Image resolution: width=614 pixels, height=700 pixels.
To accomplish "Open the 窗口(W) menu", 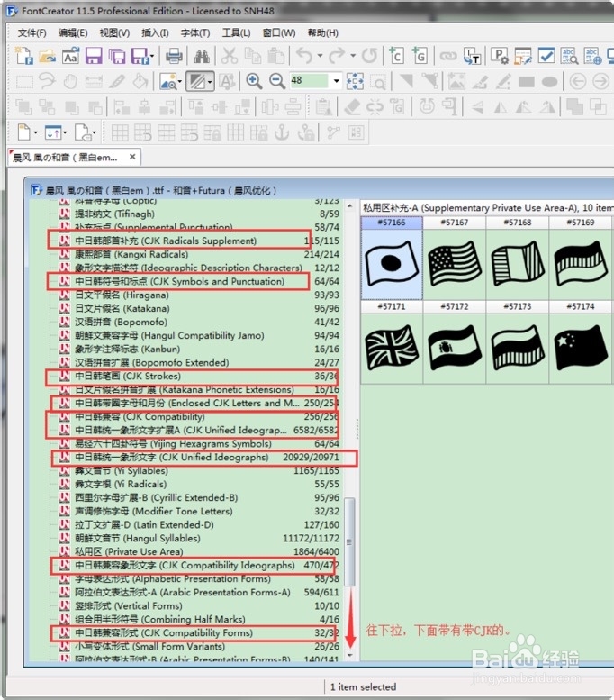I will coord(279,32).
